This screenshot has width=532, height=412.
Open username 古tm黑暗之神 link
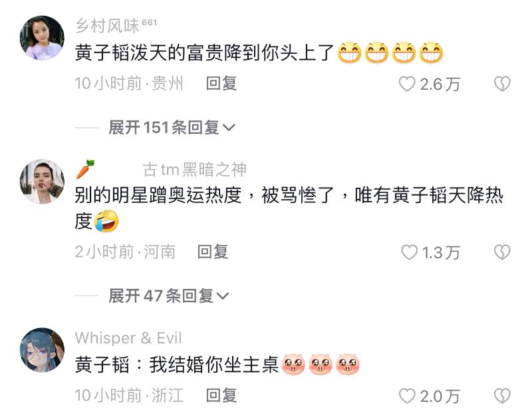(194, 170)
